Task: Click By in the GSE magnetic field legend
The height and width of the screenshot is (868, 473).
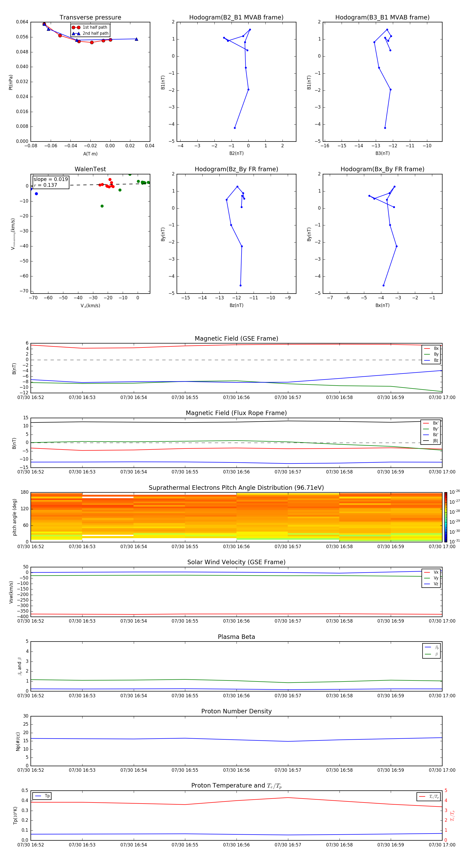Action: point(431,355)
